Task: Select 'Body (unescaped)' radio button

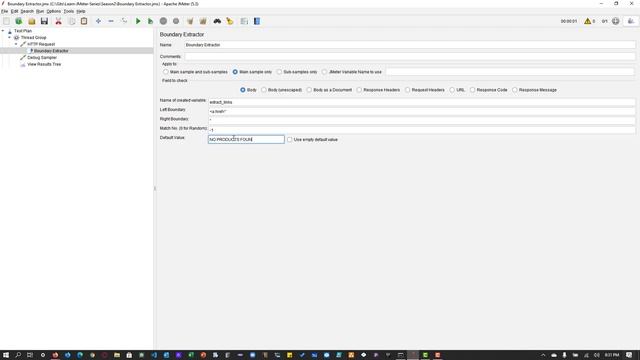Action: point(264,90)
